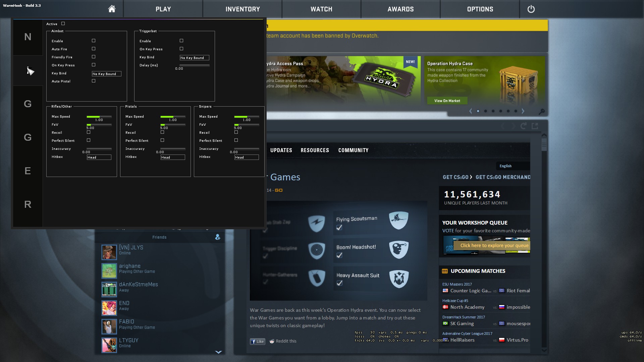Open news in external browser icon

point(535,126)
